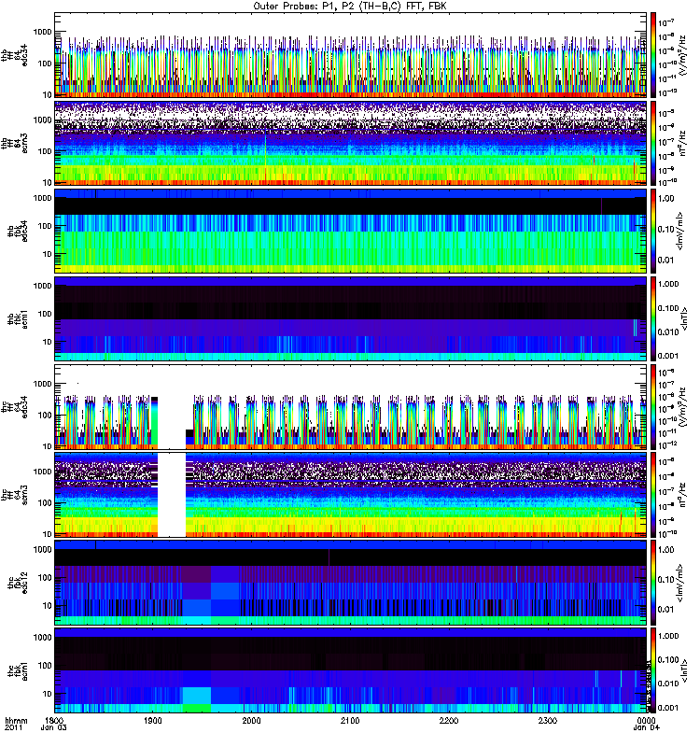This screenshot has height=747, width=700.
Task: Click the color bar of thb fbk edc34 panel
Action: 653,231
